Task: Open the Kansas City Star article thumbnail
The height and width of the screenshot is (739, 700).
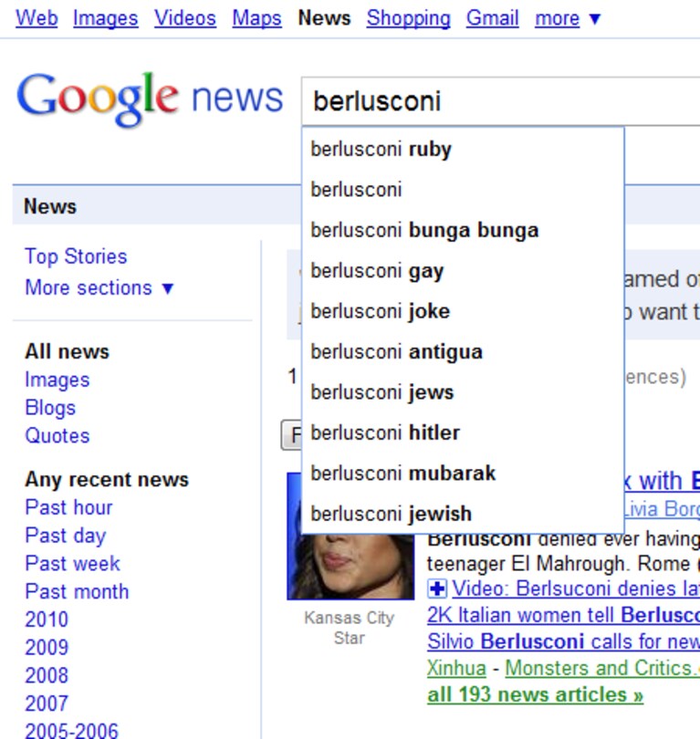Action: (350, 566)
